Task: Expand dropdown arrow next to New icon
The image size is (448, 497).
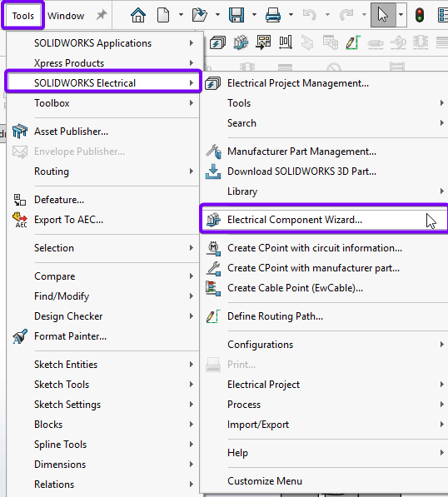Action: point(181,15)
